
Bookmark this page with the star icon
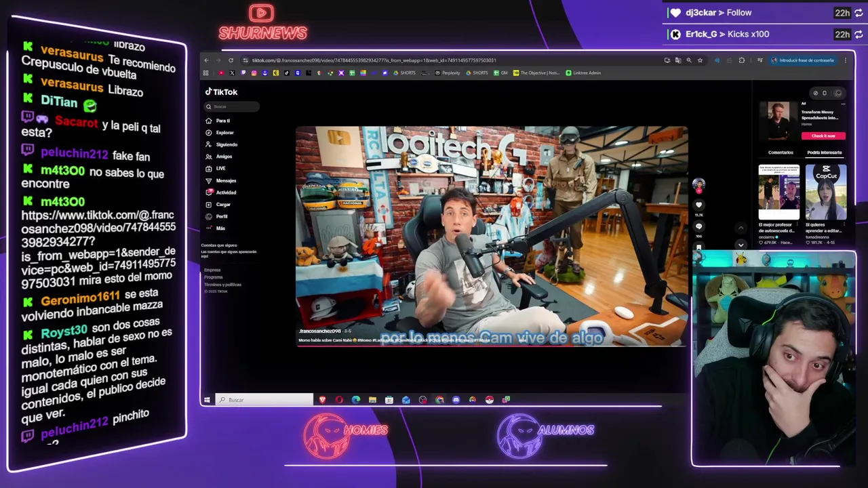point(701,60)
